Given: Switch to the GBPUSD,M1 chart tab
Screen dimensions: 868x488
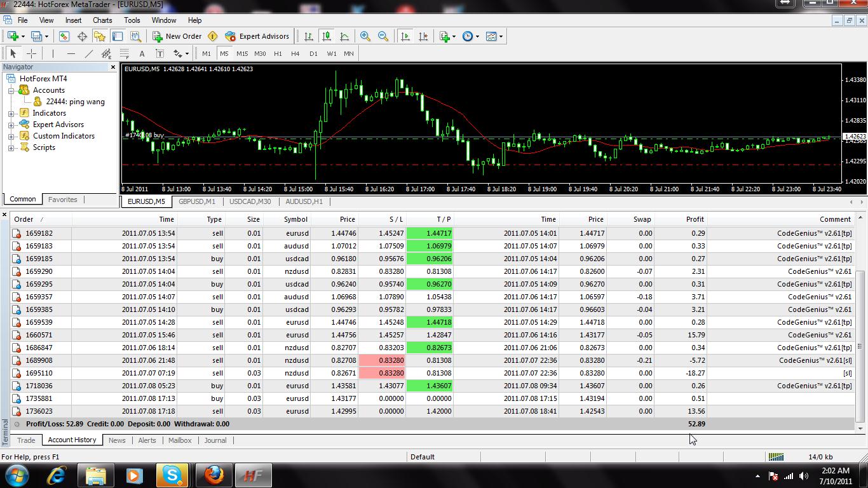Looking at the screenshot, I should [197, 201].
